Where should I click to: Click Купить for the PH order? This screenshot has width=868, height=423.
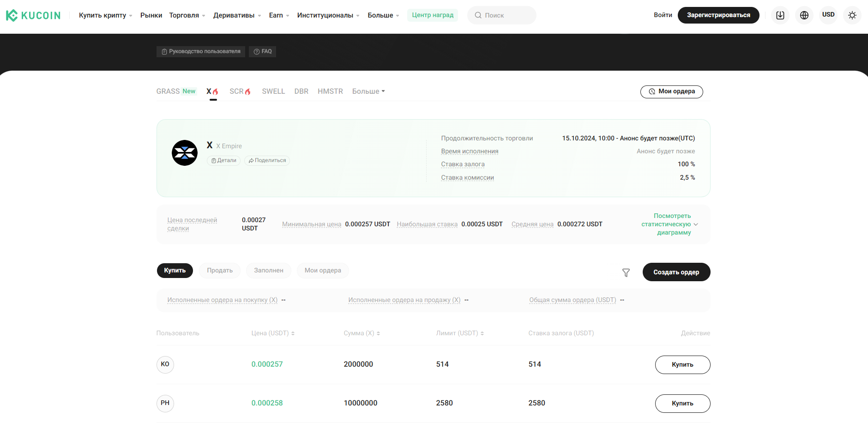tap(683, 404)
